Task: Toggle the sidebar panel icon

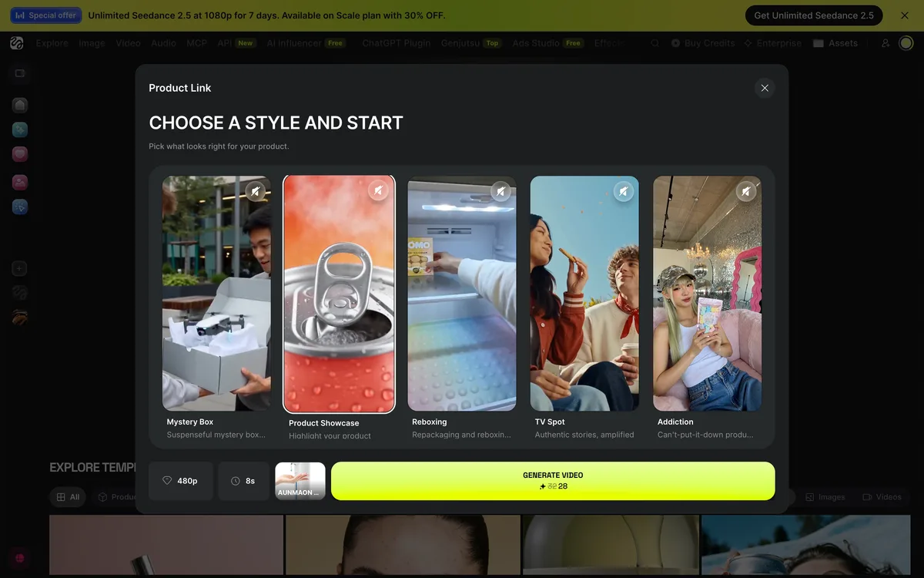Action: (20, 73)
